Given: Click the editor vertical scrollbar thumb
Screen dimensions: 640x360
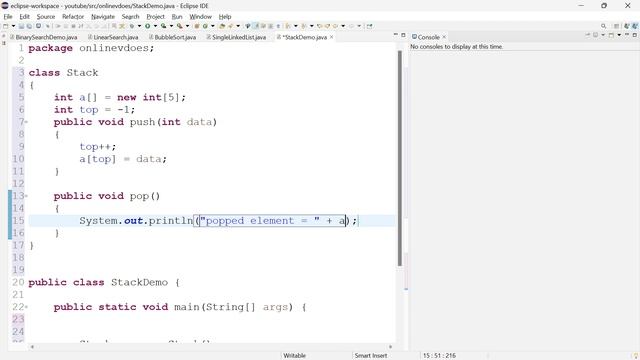Looking at the screenshot, I should 400,158.
